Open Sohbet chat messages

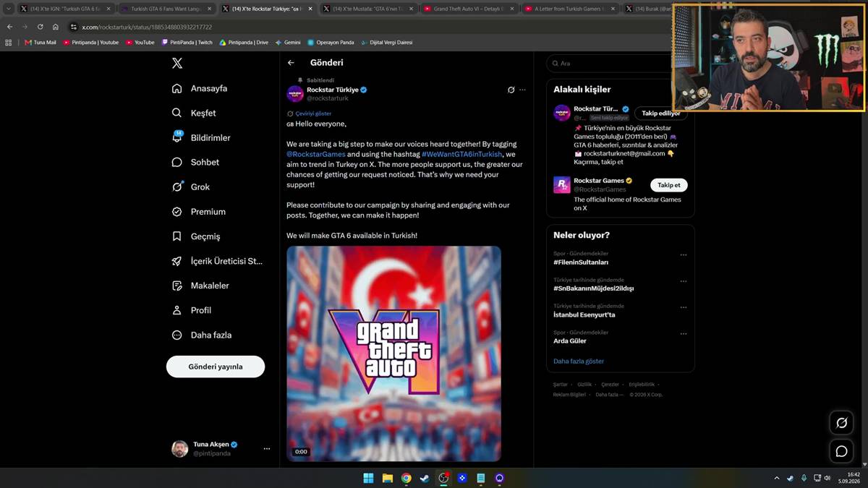pyautogui.click(x=195, y=162)
